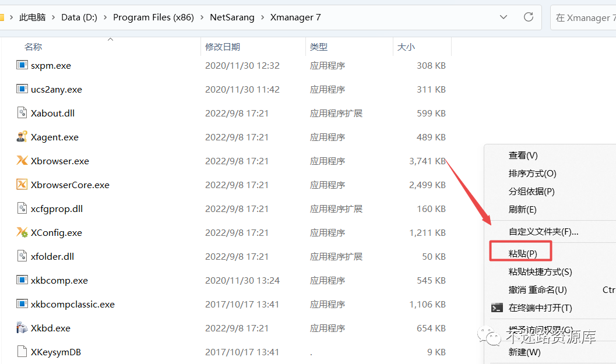
Task: Open 分组依据(P) submenu
Action: point(531,192)
